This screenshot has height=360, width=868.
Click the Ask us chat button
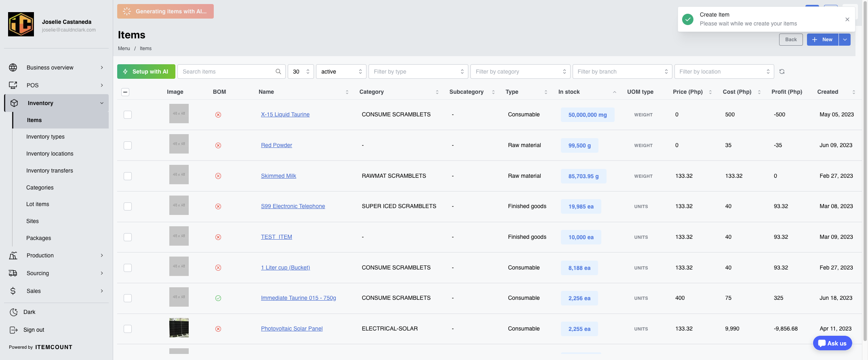[832, 343]
